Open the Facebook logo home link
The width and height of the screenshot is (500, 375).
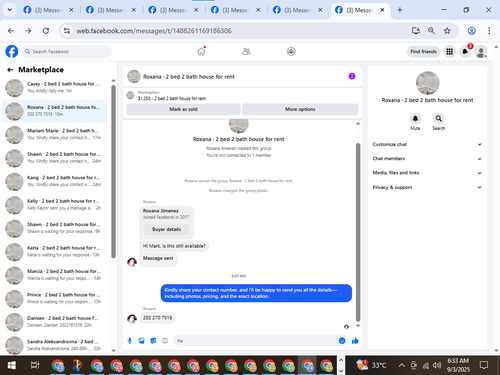click(12, 52)
